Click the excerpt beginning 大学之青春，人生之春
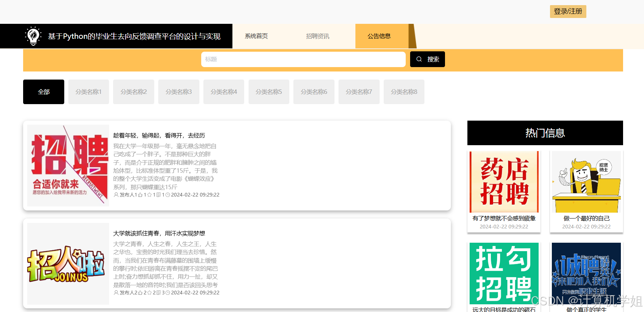Screen dimensions: 644x312 click(x=166, y=264)
